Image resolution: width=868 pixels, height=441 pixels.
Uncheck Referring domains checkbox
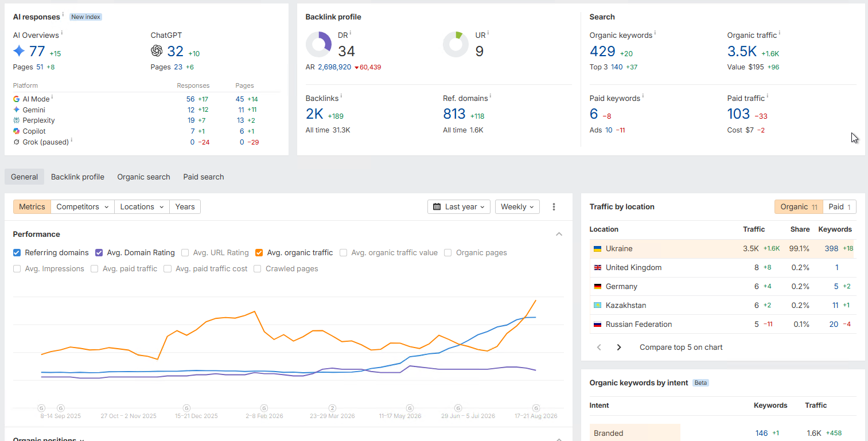click(17, 252)
